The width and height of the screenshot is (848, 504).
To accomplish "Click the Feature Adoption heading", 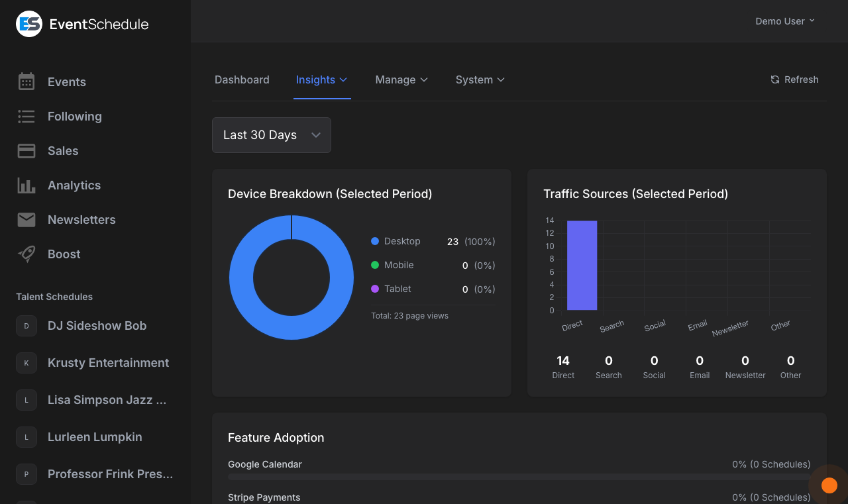I will coord(276,438).
